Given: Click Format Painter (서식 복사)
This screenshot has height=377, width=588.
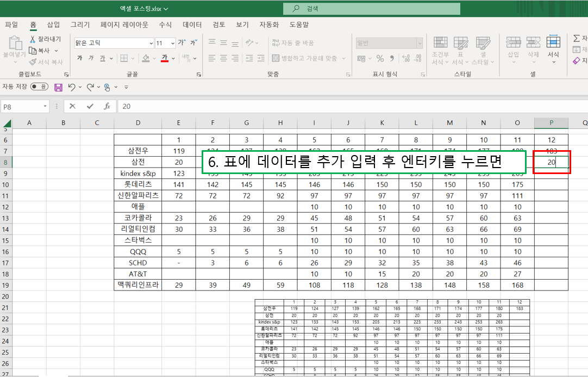Looking at the screenshot, I should click(x=46, y=62).
